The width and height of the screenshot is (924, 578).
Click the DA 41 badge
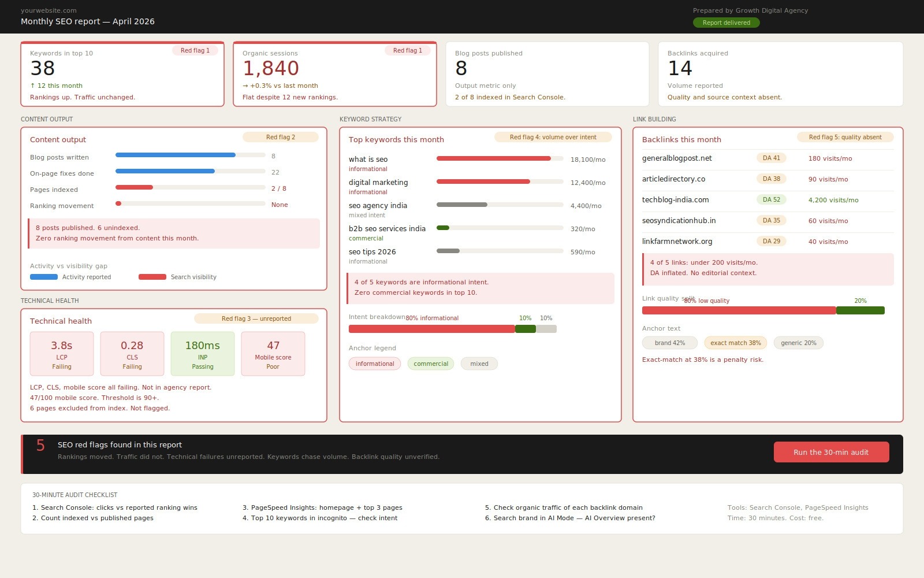point(772,158)
